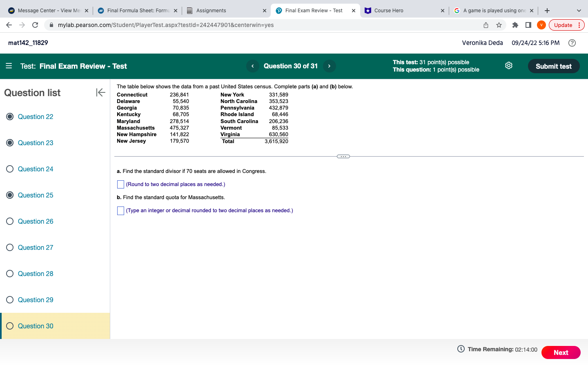Expand the data table ellipsis handle
The image size is (588, 368).
click(343, 156)
